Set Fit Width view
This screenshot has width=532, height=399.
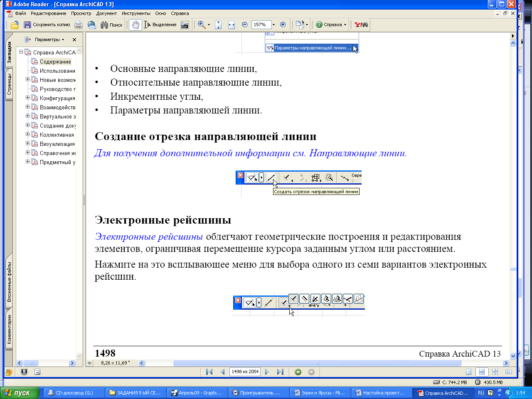[232, 25]
